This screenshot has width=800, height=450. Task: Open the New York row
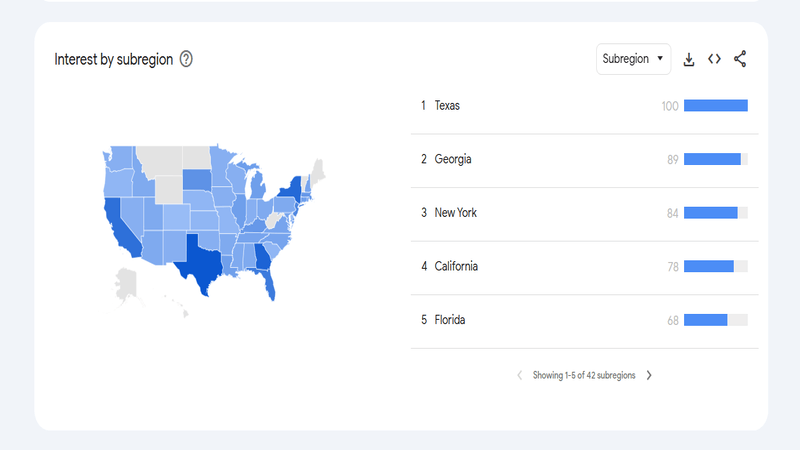point(455,213)
